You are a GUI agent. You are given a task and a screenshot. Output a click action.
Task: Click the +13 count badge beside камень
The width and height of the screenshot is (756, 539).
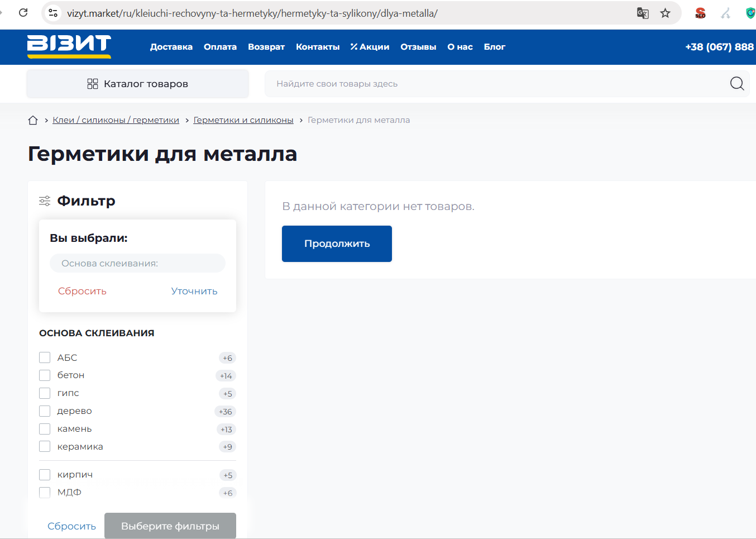(226, 430)
